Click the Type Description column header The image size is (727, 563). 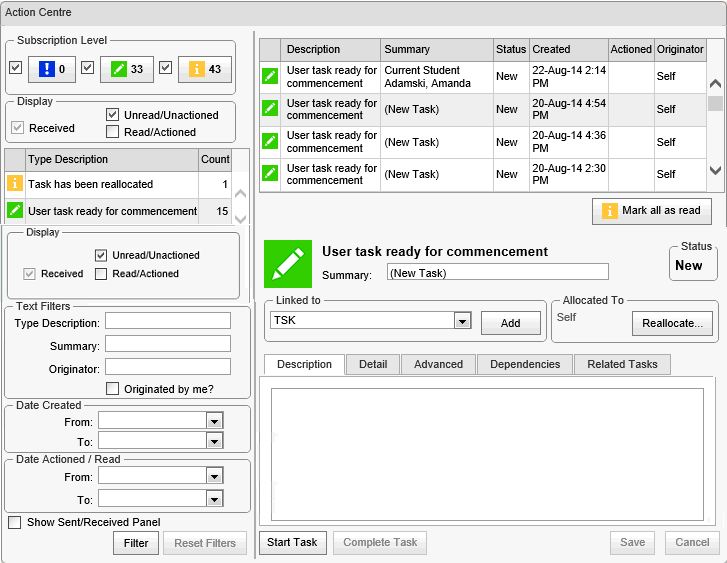[x=112, y=160]
